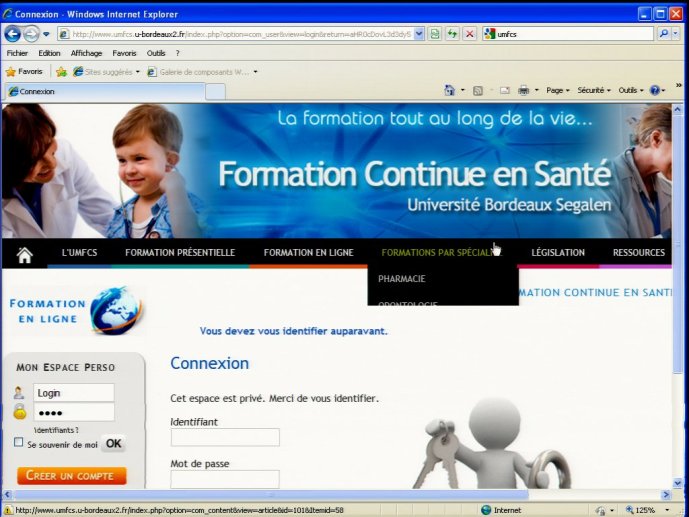Click the read mail envelope icon

coord(504,90)
